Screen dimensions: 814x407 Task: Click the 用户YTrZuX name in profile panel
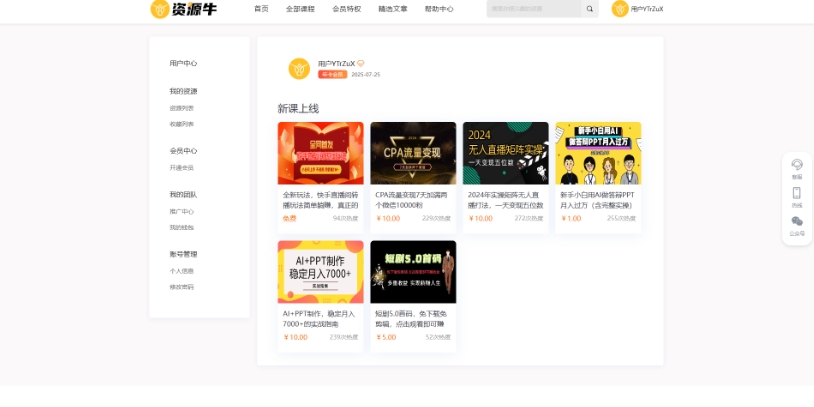click(x=336, y=63)
